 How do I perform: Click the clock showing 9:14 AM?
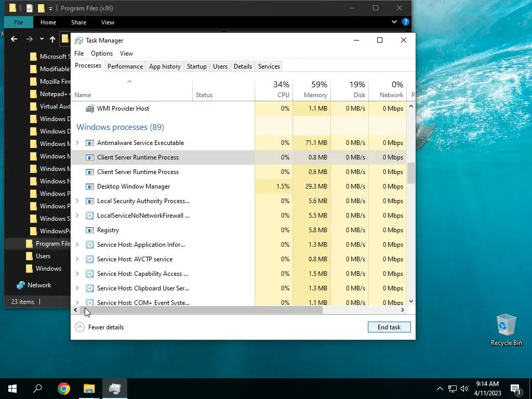click(487, 384)
